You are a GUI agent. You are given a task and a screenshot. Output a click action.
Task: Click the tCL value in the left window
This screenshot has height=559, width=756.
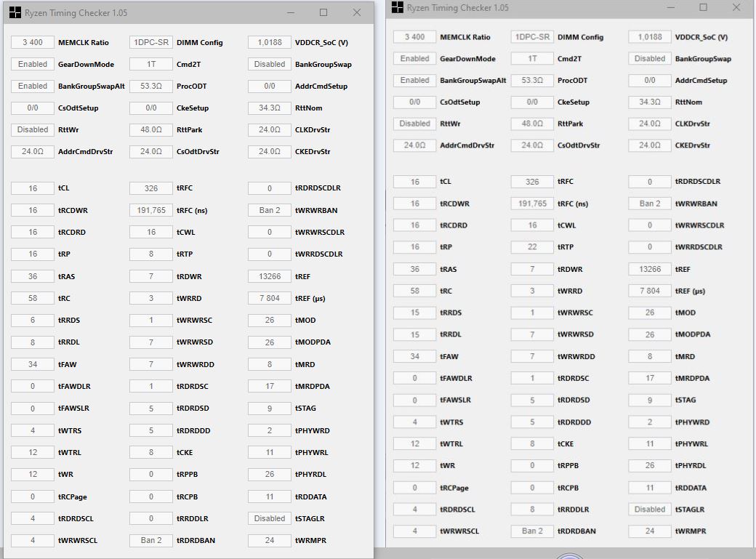coord(33,188)
